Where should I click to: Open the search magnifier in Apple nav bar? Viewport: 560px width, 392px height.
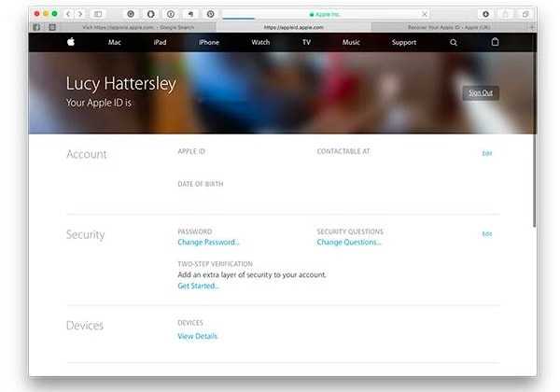(x=454, y=42)
